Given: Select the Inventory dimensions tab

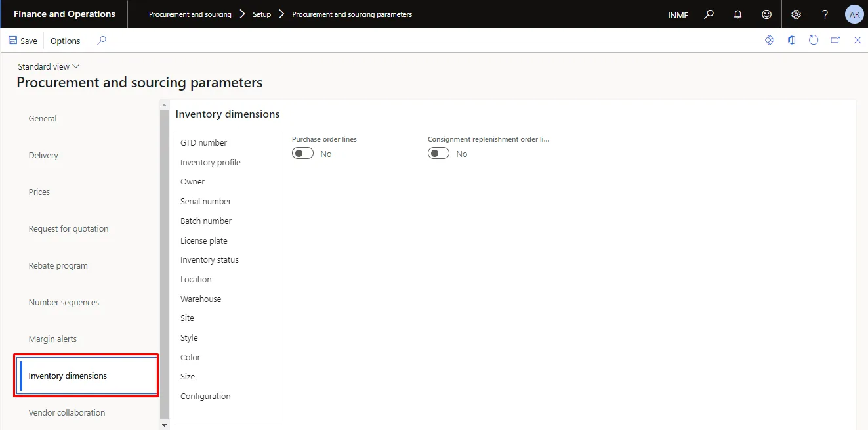Looking at the screenshot, I should tap(87, 376).
